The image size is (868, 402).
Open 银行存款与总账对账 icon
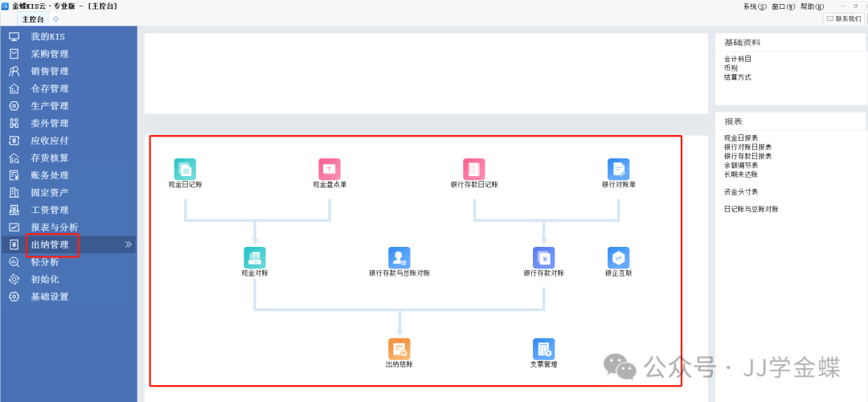pyautogui.click(x=399, y=258)
